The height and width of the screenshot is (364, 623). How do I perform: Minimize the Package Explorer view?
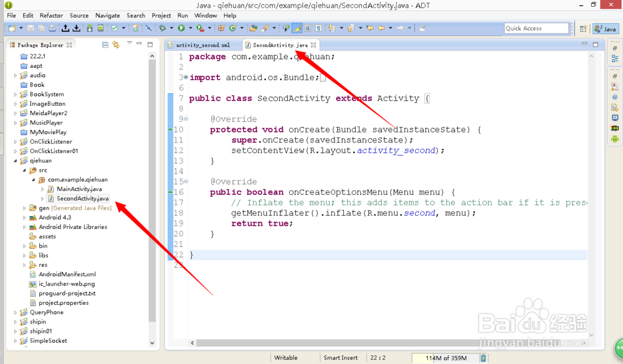139,44
